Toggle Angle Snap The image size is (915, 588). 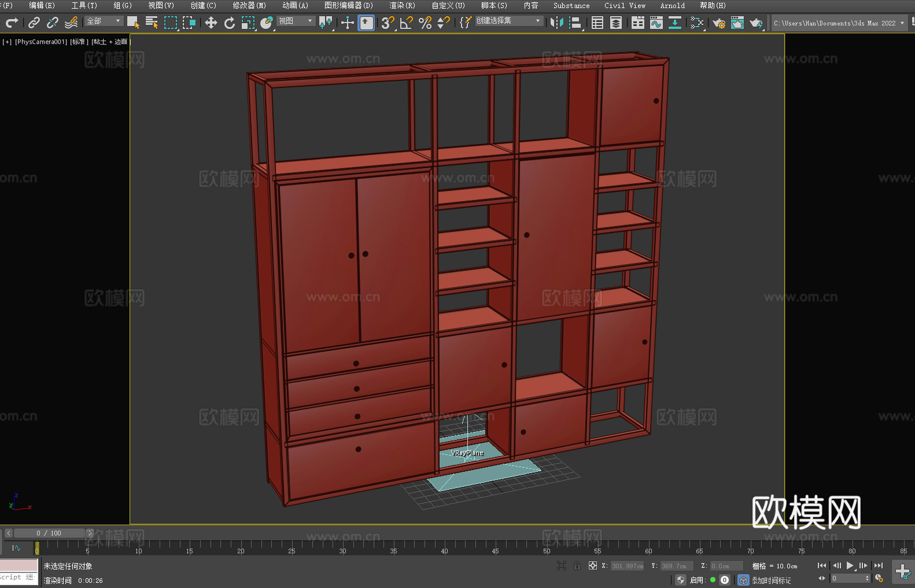click(407, 23)
